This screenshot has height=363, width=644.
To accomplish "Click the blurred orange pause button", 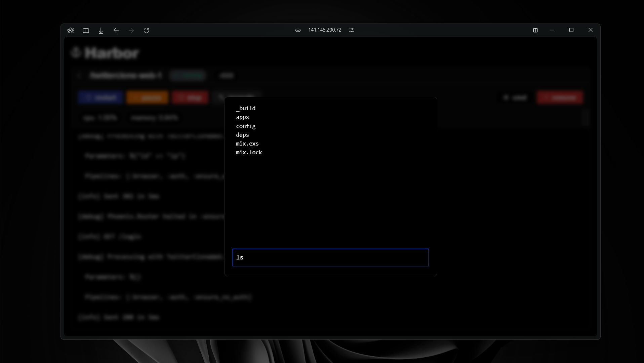I will pos(147,97).
